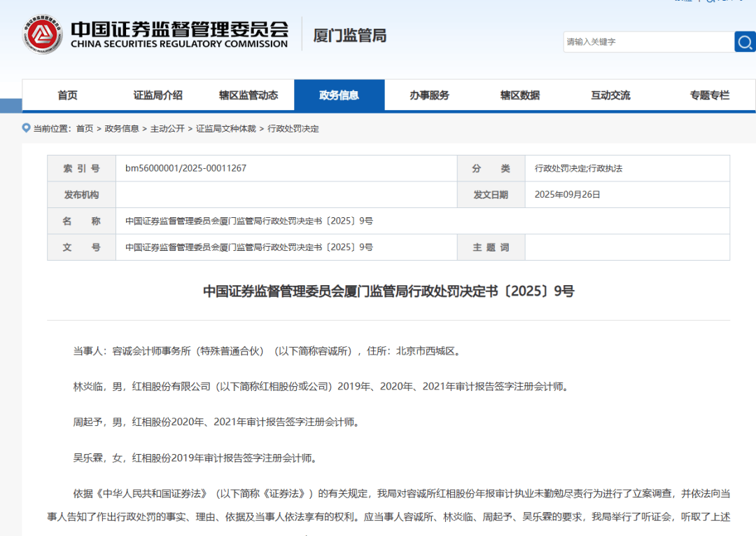
Task: Click the blue search magnifier button
Action: tap(745, 42)
